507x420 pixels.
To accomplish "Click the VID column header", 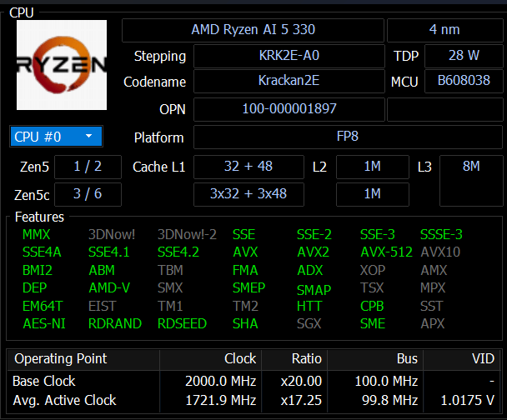I will pyautogui.click(x=483, y=359).
